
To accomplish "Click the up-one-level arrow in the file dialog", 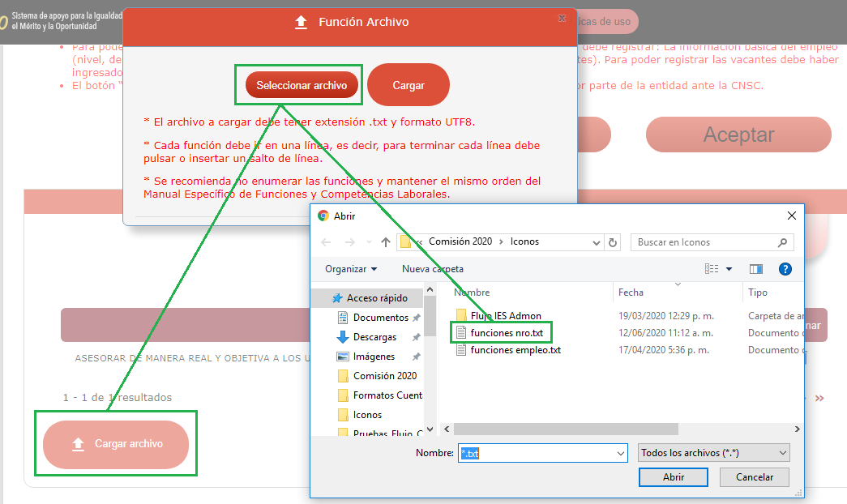I will point(387,242).
